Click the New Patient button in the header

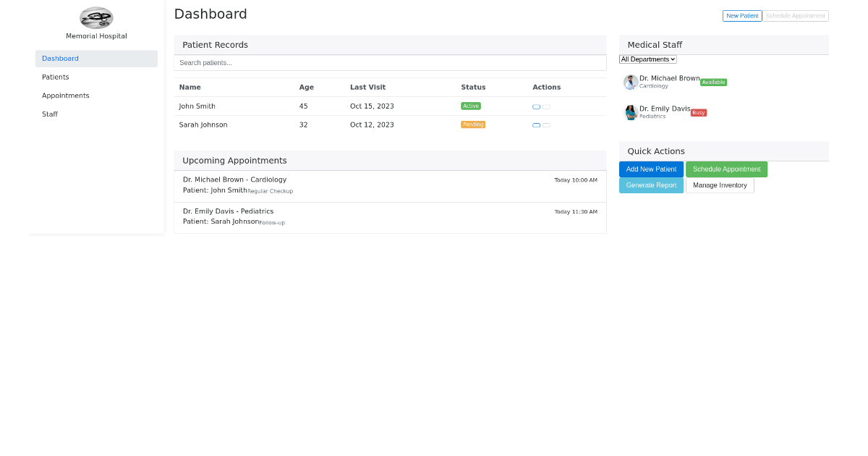[742, 15]
